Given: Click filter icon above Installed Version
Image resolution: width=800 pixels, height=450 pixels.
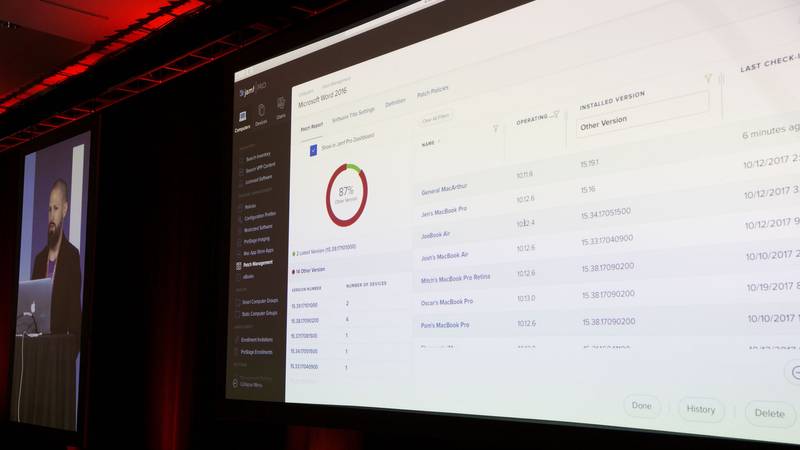Looking at the screenshot, I should point(708,79).
